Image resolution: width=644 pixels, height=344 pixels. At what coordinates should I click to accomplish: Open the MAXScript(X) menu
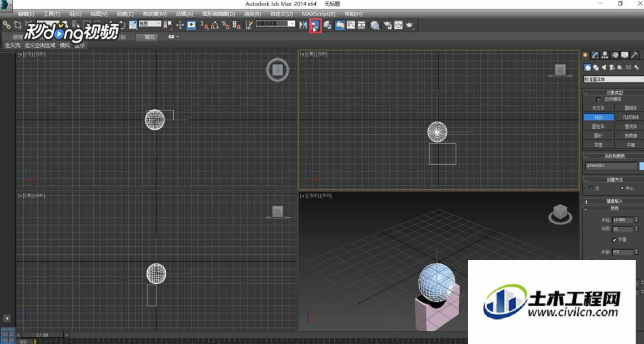click(x=318, y=14)
